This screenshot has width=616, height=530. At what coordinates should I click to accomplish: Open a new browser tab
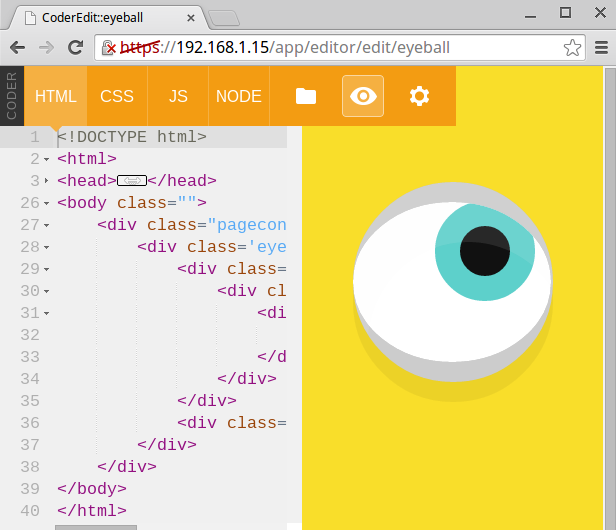tap(224, 18)
